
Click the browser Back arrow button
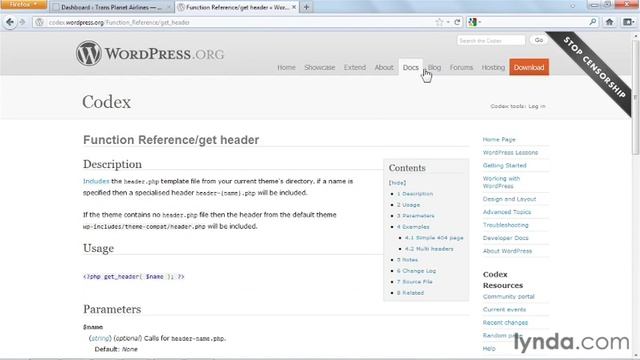coord(9,22)
